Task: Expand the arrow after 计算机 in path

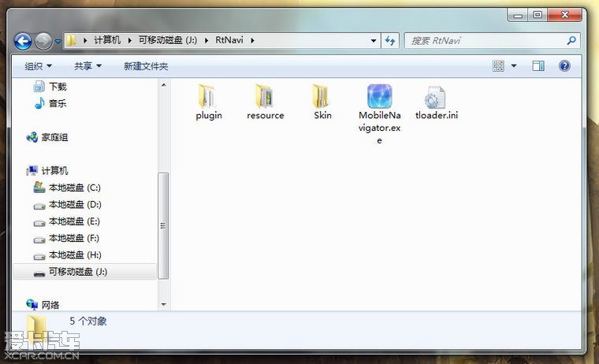Action: (129, 40)
